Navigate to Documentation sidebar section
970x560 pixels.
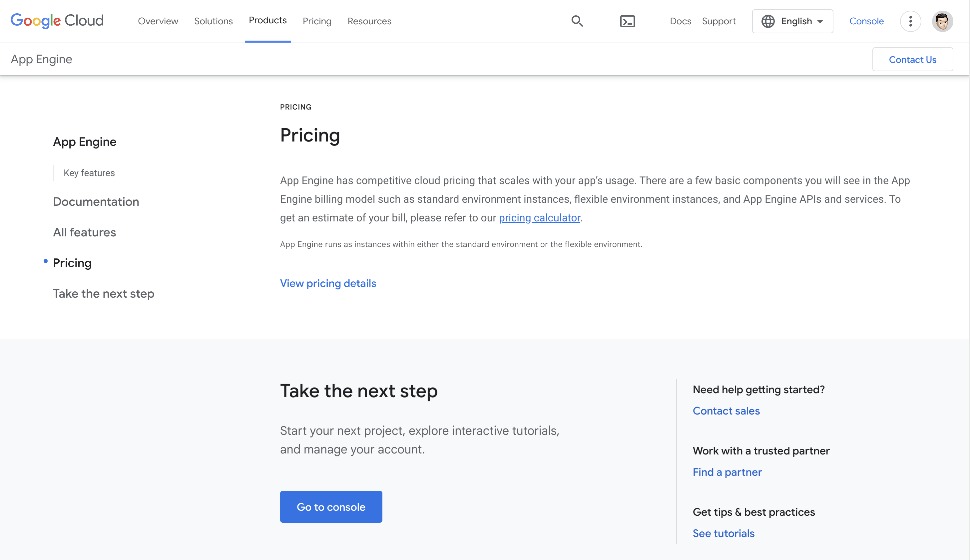point(96,201)
